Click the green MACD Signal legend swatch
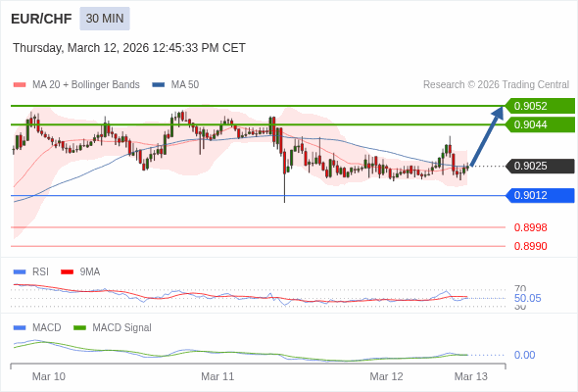The image size is (578, 392). pos(79,328)
